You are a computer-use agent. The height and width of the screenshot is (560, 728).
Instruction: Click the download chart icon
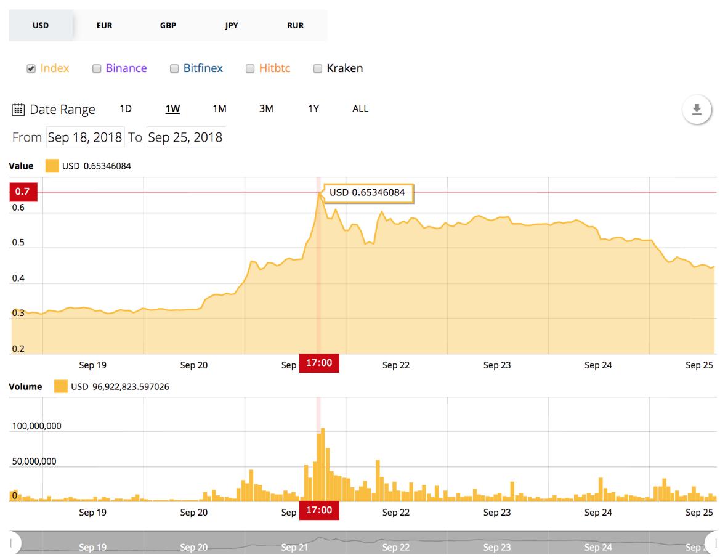(x=697, y=110)
